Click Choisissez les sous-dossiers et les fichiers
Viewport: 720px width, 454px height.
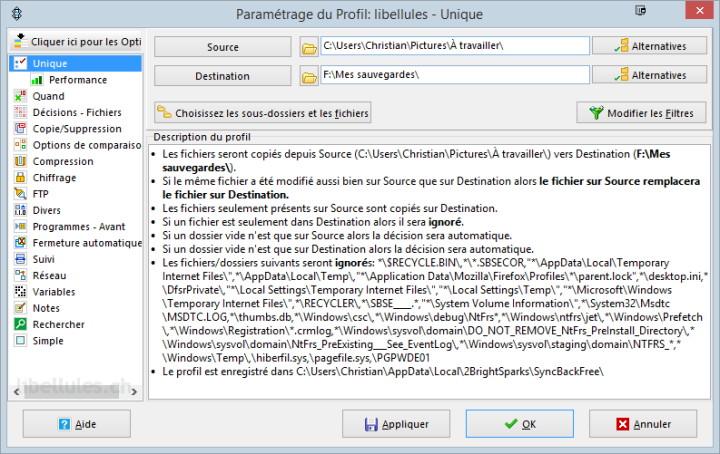(x=263, y=113)
